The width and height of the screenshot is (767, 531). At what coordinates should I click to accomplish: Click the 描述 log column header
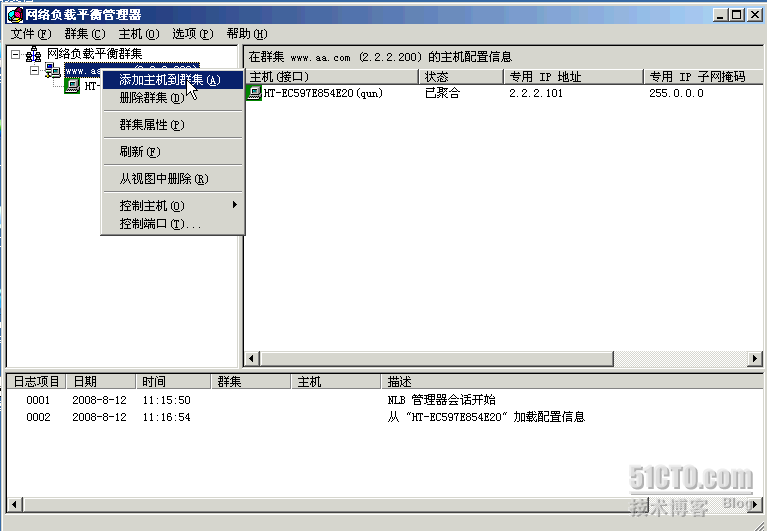[572, 381]
